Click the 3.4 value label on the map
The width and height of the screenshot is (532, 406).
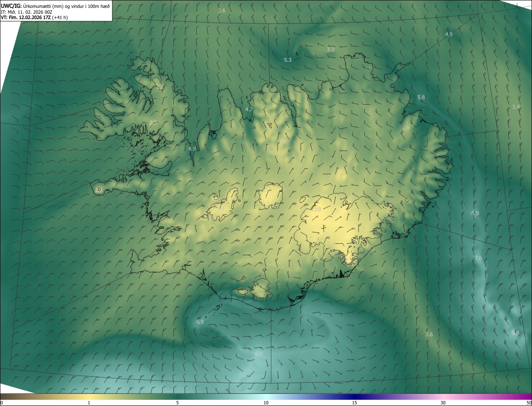click(x=516, y=107)
